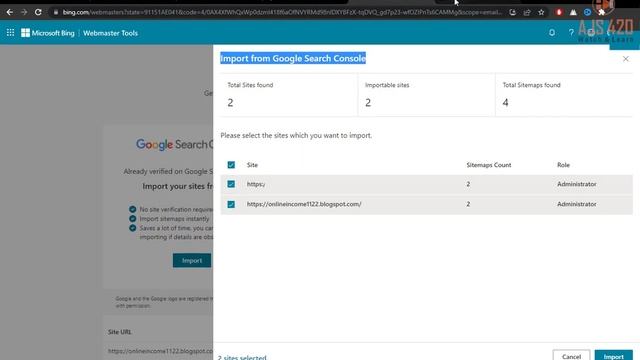Toggle the select-all checkbox in Site header
The height and width of the screenshot is (360, 640).
231,165
